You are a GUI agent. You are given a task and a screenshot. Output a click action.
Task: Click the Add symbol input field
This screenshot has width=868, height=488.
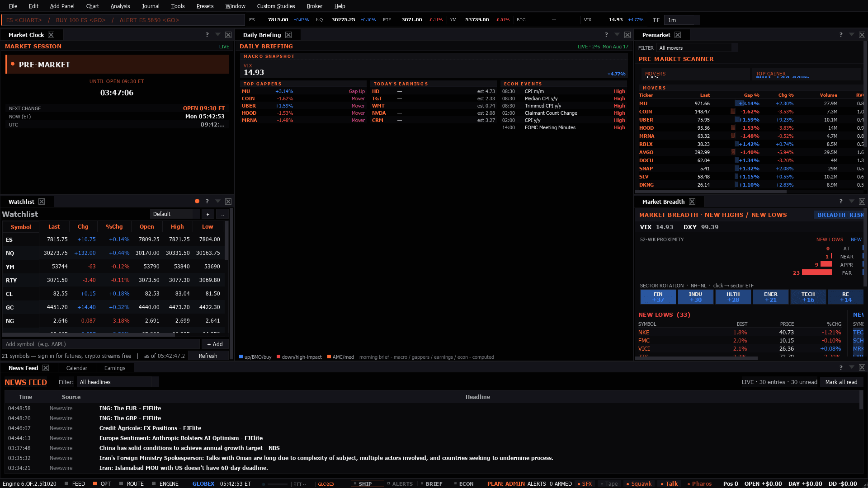[101, 344]
